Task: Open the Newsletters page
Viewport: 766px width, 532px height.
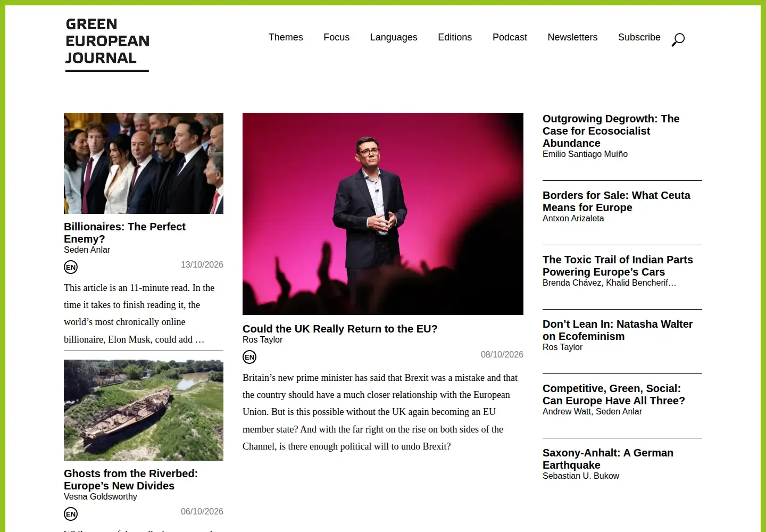Action: (x=572, y=37)
